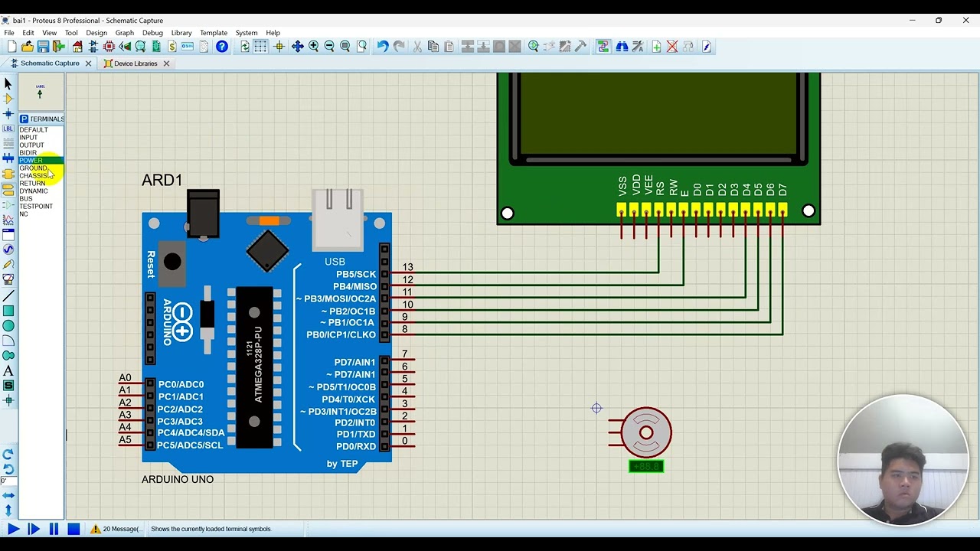Open the File menu
The image size is (980, 551).
point(9,33)
